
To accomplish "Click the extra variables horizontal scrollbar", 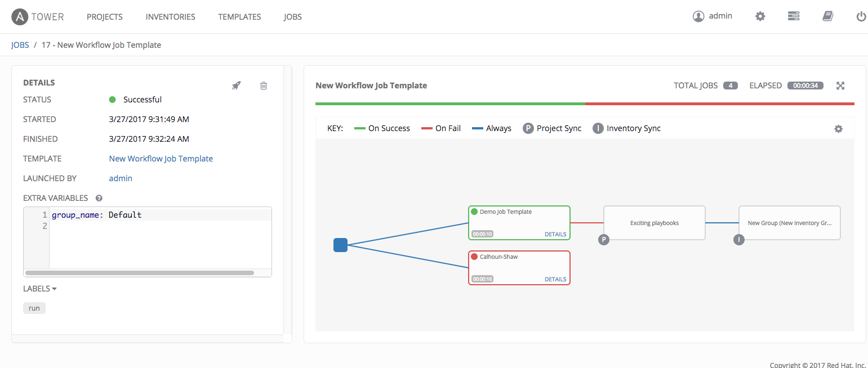I will pos(140,273).
